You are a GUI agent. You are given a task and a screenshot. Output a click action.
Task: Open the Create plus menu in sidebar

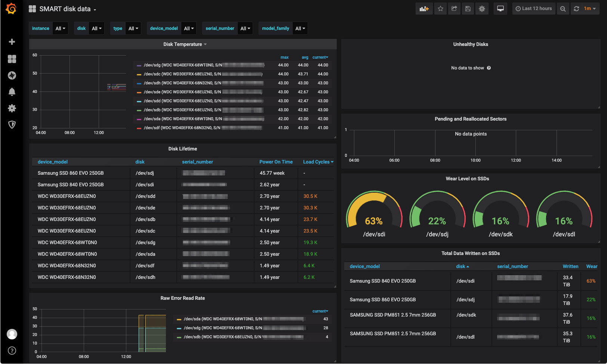(x=12, y=42)
